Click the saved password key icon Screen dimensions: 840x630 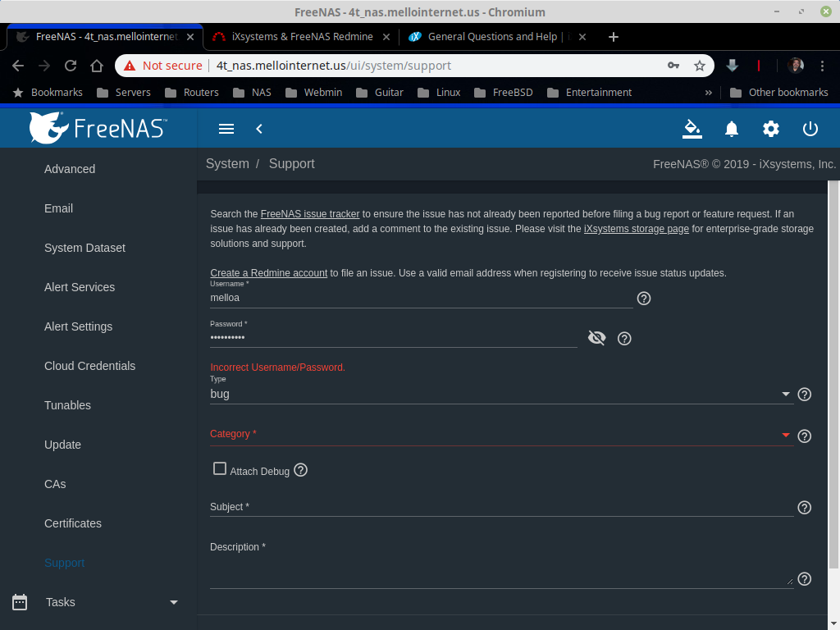[x=673, y=66]
